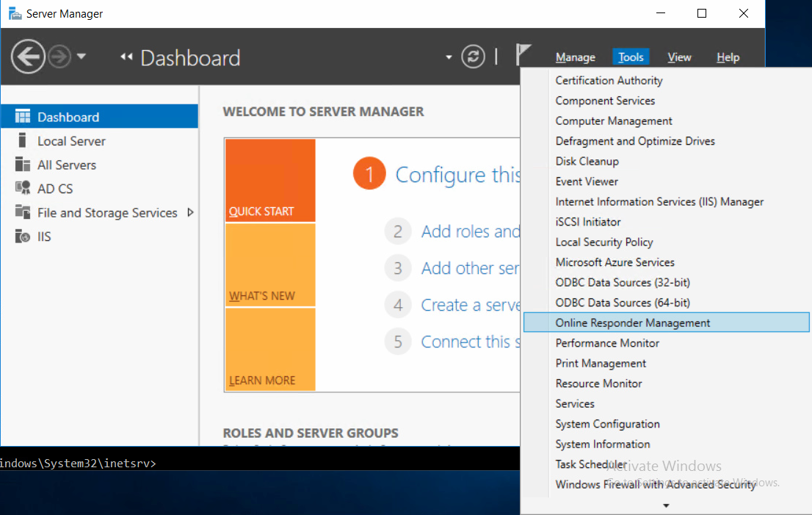Open Computer Management from Tools menu
The width and height of the screenshot is (812, 515).
614,120
